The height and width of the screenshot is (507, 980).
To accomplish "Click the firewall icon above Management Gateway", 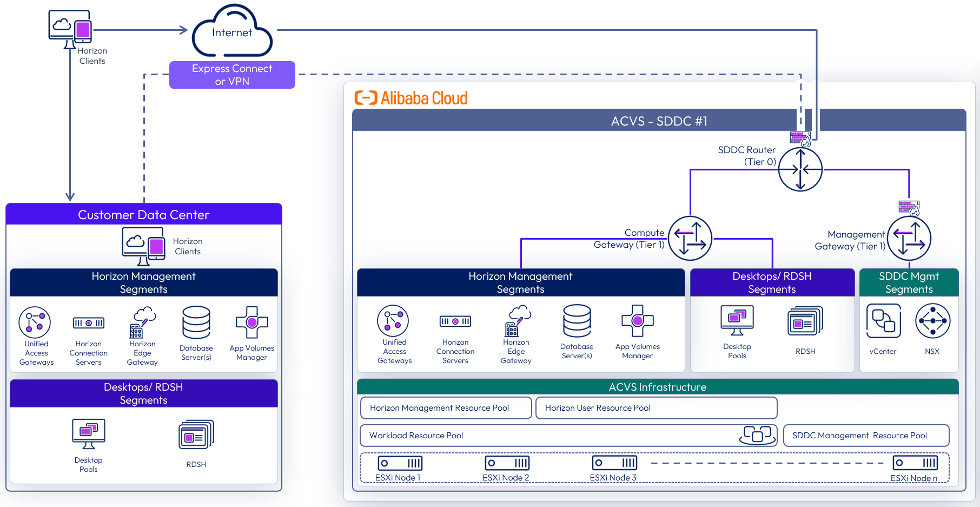I will coord(909,207).
